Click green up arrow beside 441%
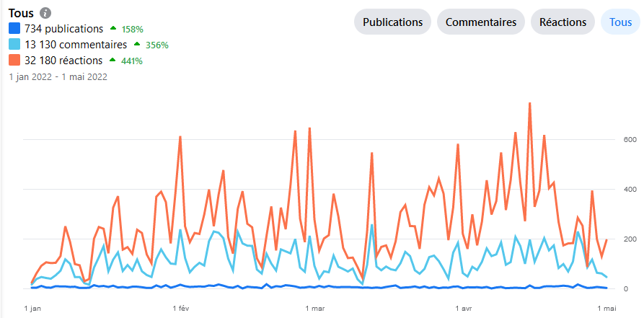 [112, 61]
